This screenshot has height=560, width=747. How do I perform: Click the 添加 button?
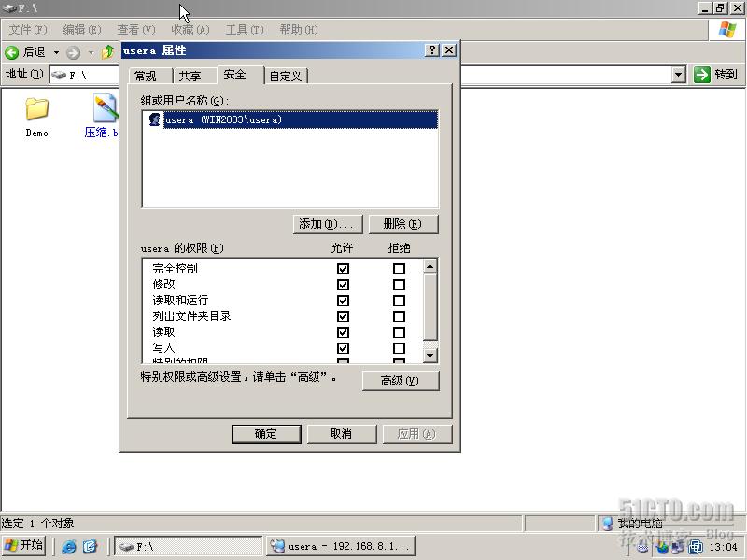[x=328, y=224]
